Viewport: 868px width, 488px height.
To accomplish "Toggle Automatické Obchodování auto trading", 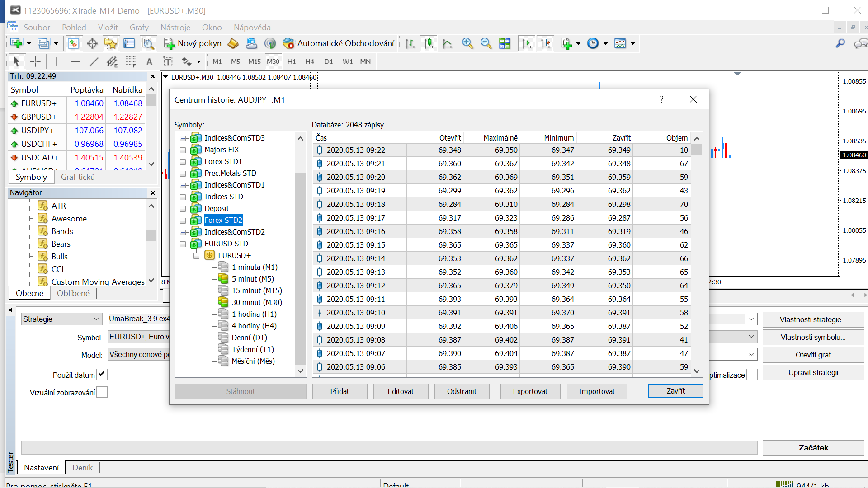I will point(338,43).
